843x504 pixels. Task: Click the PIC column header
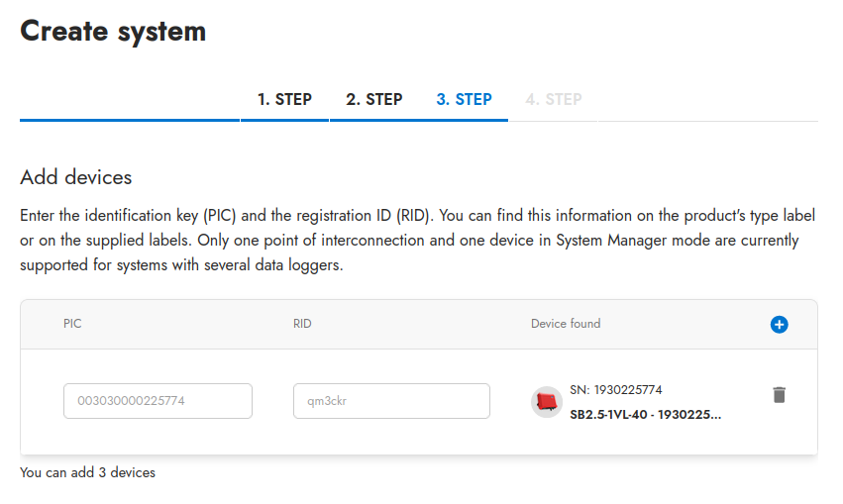pyautogui.click(x=72, y=324)
